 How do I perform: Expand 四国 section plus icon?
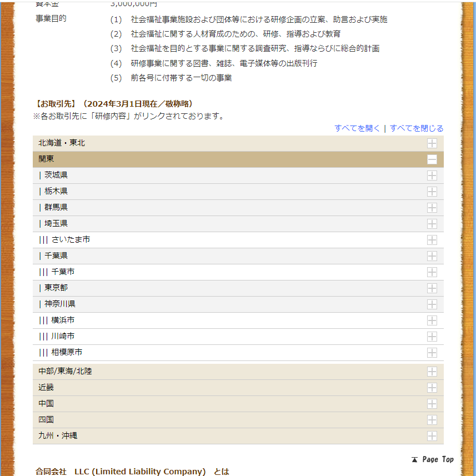point(432,420)
